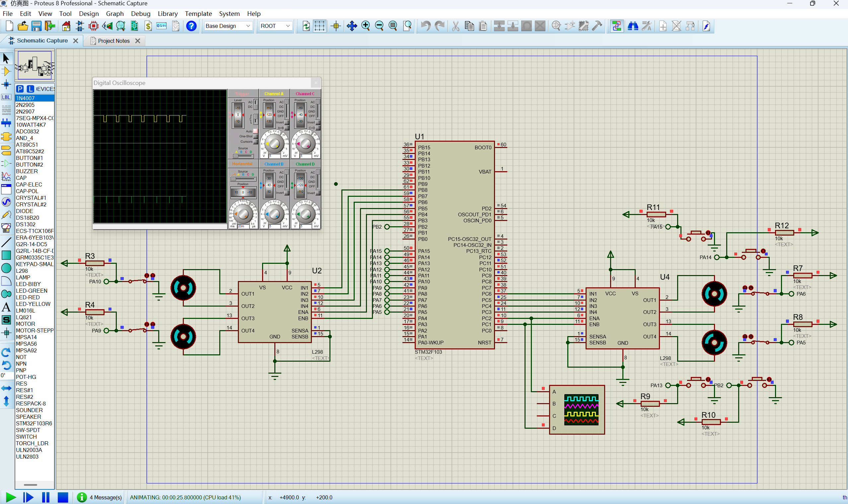Toggle the Auto trigger button on the oscilloscope
This screenshot has width=848, height=504.
click(x=256, y=131)
